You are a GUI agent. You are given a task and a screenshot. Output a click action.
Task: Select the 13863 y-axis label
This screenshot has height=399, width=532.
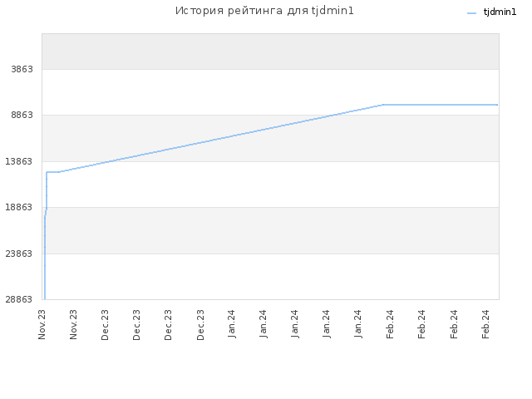coord(19,161)
